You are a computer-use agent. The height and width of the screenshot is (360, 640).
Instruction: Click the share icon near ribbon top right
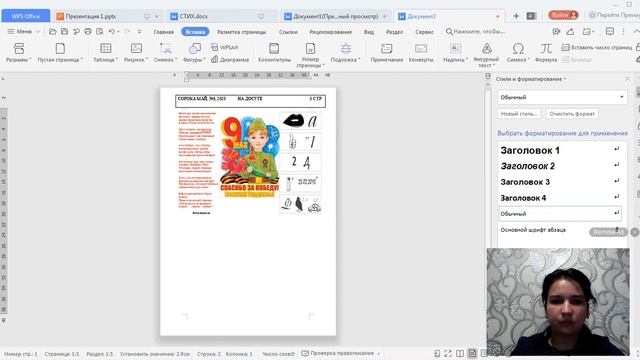point(571,31)
